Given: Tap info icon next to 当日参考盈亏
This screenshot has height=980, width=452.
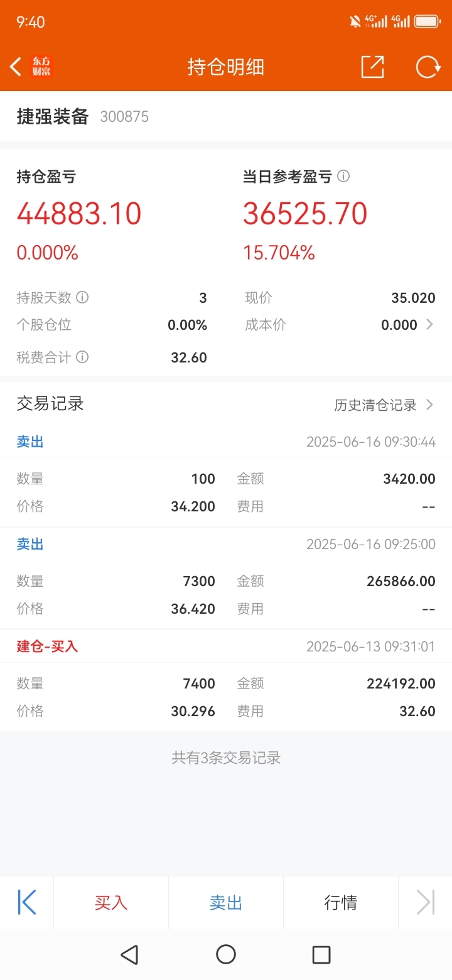Looking at the screenshot, I should point(343,177).
